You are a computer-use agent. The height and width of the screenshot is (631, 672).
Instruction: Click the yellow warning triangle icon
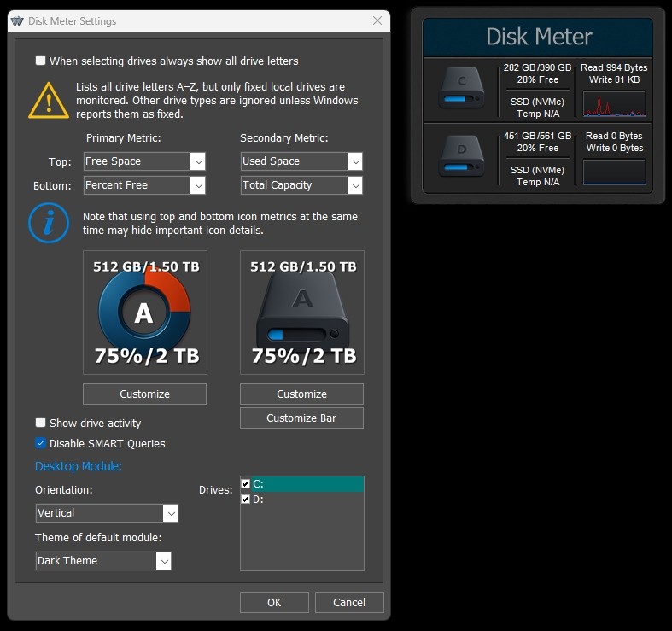click(49, 100)
